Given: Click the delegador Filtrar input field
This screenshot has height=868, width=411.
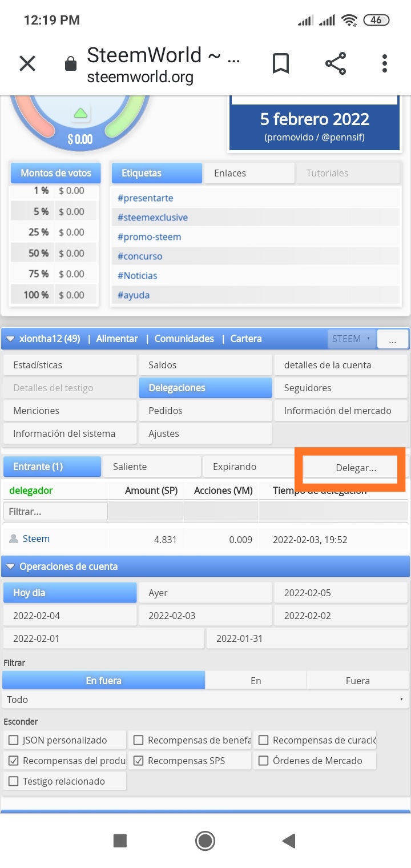Looking at the screenshot, I should (x=55, y=511).
